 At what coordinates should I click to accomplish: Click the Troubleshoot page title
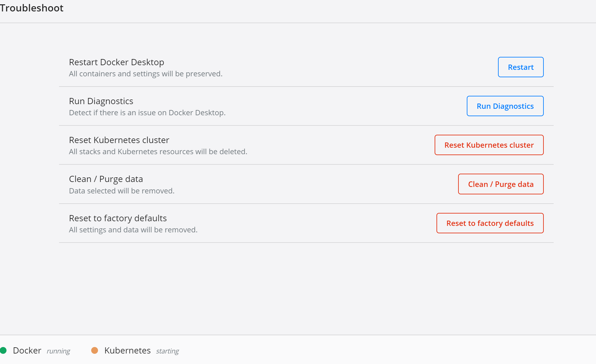[32, 8]
